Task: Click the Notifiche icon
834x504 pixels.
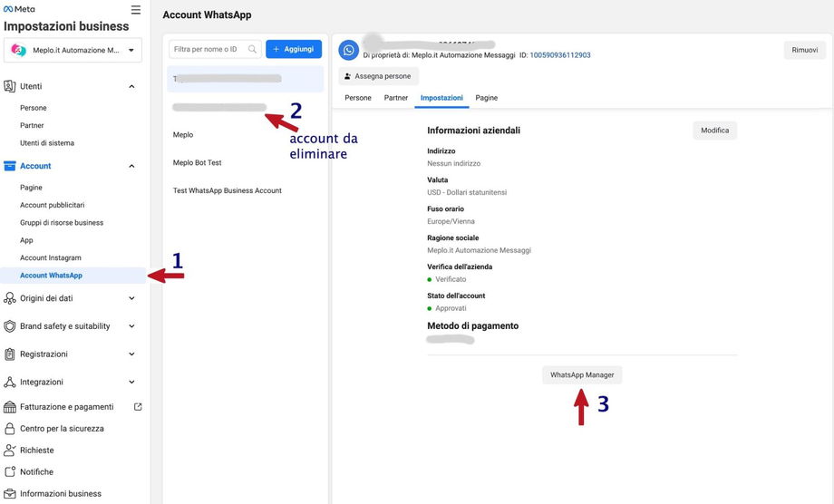Action: (x=10, y=471)
